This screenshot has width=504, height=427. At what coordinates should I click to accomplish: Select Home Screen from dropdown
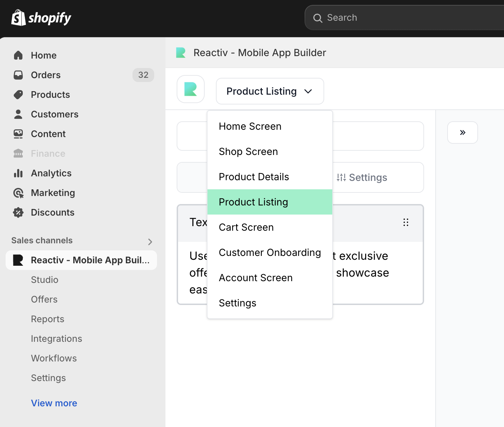250,126
